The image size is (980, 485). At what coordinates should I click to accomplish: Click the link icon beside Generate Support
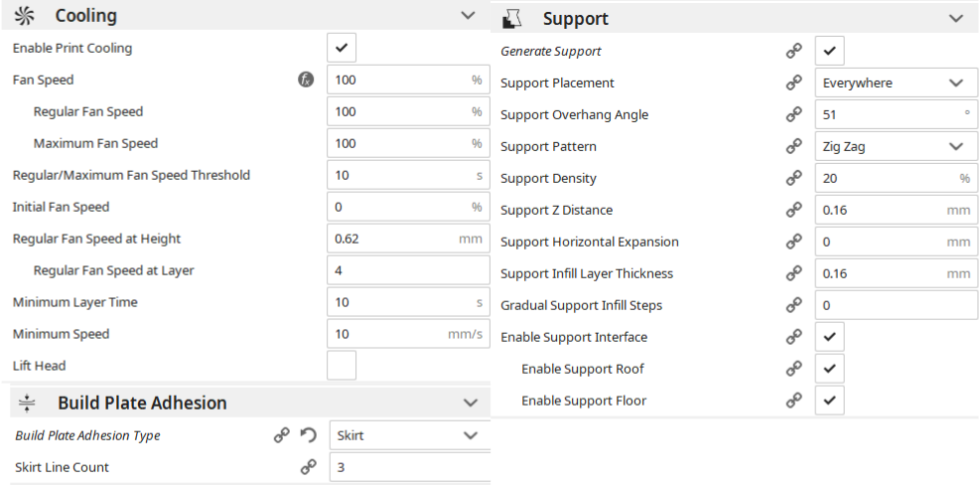[x=793, y=51]
